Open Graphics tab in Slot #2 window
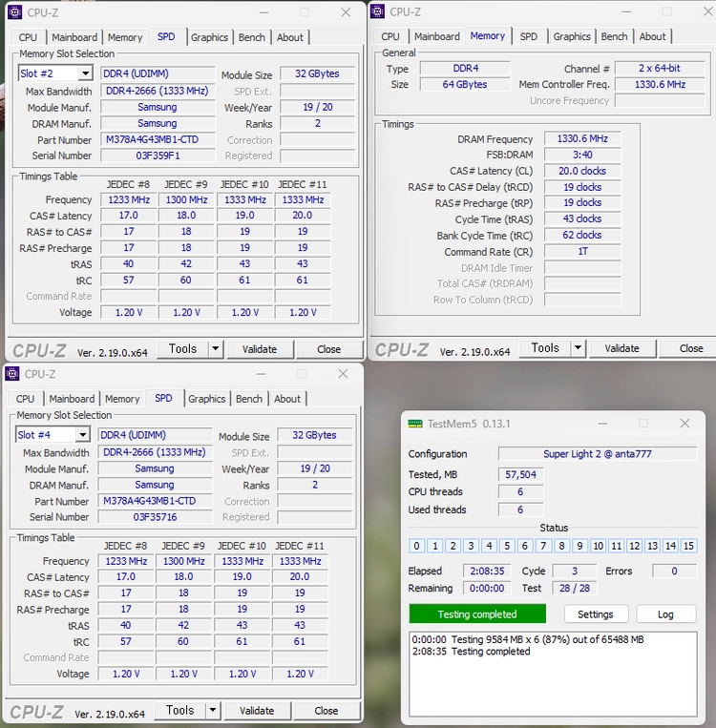The image size is (716, 728). click(210, 37)
